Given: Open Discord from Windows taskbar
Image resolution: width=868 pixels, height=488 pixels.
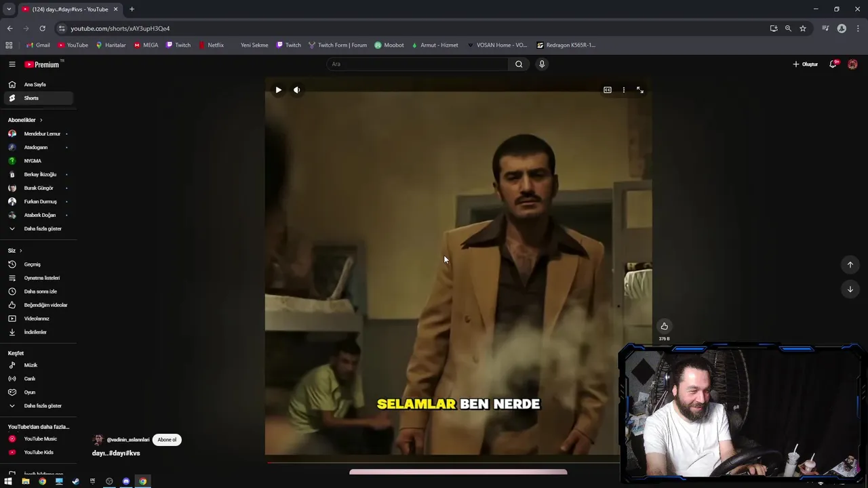Looking at the screenshot, I should tap(126, 481).
